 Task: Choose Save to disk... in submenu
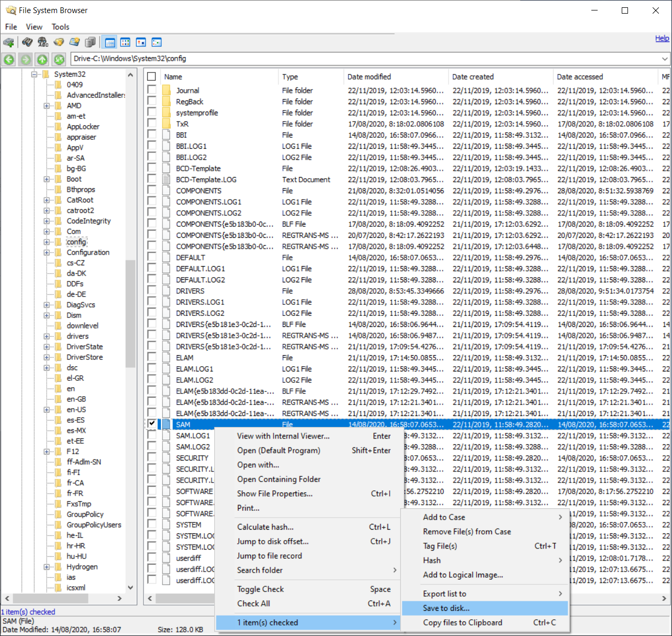[x=485, y=608]
